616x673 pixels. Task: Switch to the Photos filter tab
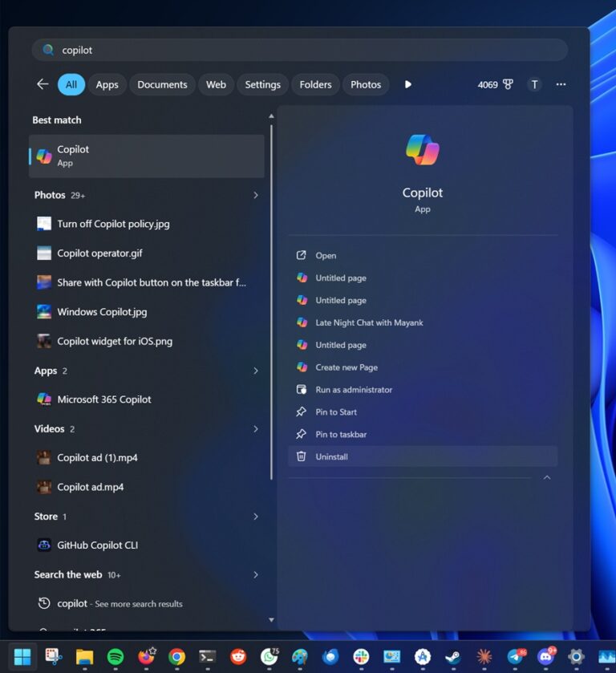click(366, 84)
